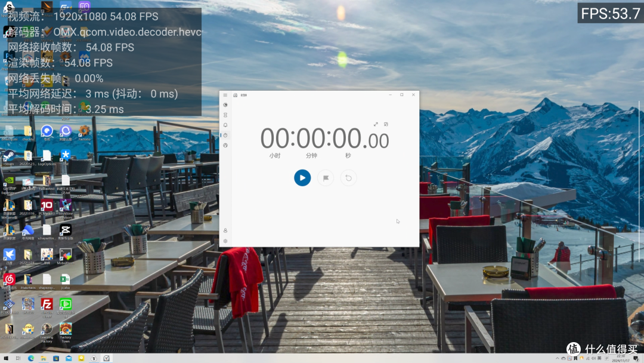The height and width of the screenshot is (363, 644).
Task: Open Clock app settings gear
Action: [225, 241]
